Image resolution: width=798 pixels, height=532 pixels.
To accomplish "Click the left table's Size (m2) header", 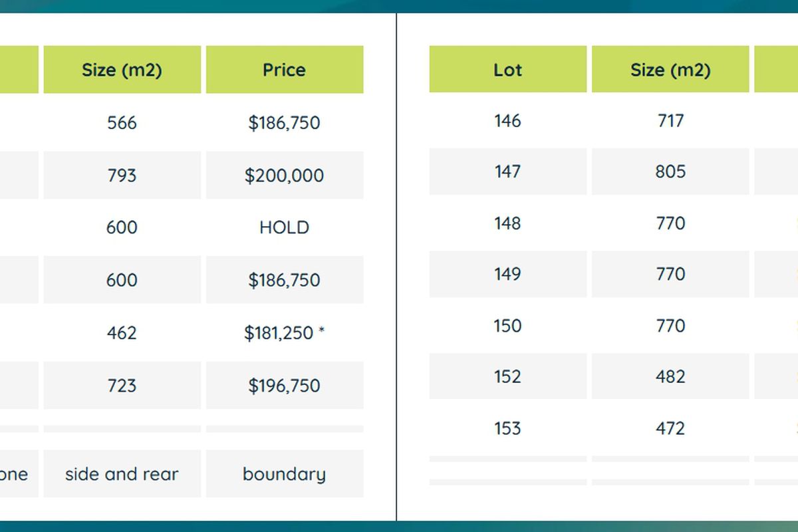I will 122,69.
